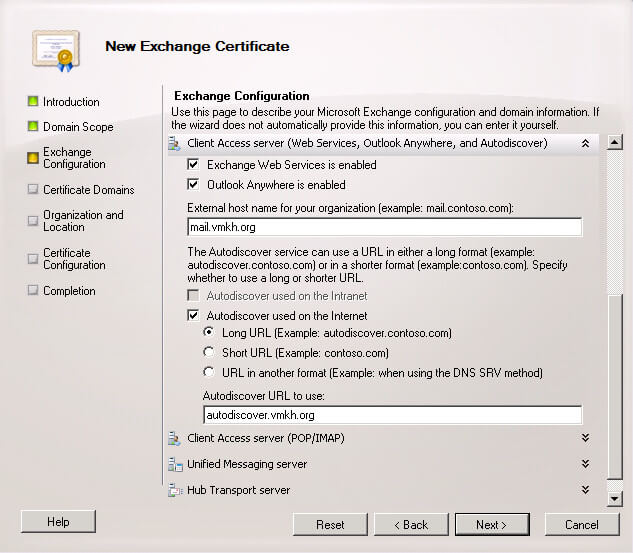Expand the Hub Transport server section
633x553 pixels.
pyautogui.click(x=585, y=490)
